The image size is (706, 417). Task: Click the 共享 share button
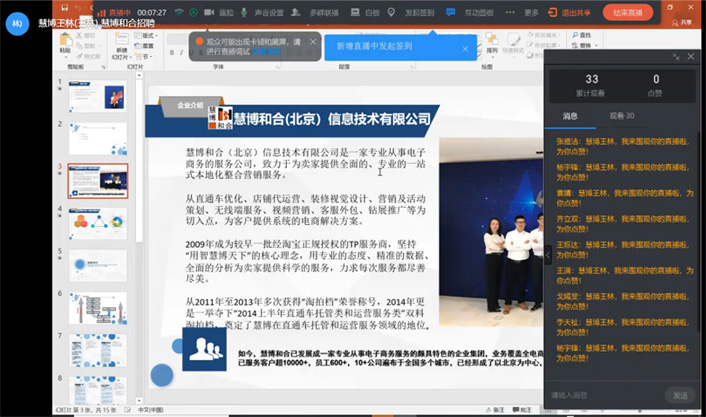(682, 22)
